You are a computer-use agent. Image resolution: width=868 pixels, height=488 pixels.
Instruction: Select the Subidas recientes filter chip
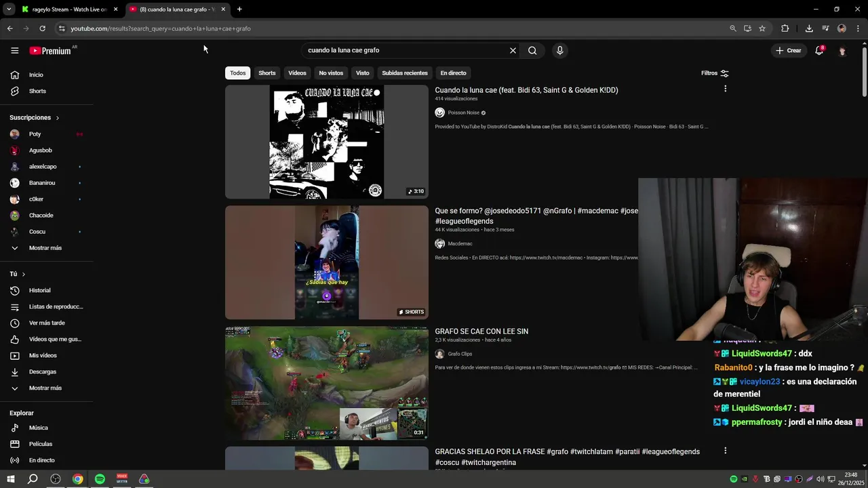tap(405, 73)
